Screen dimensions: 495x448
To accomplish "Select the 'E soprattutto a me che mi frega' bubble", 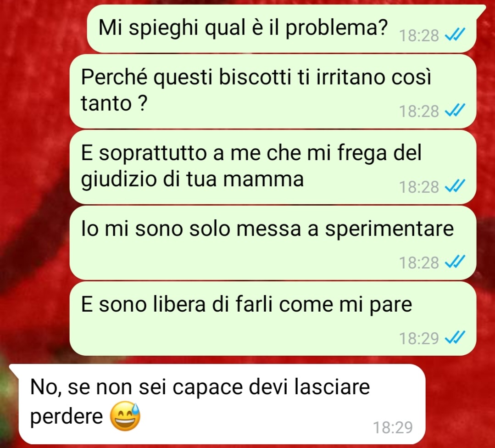I will click(x=273, y=167).
